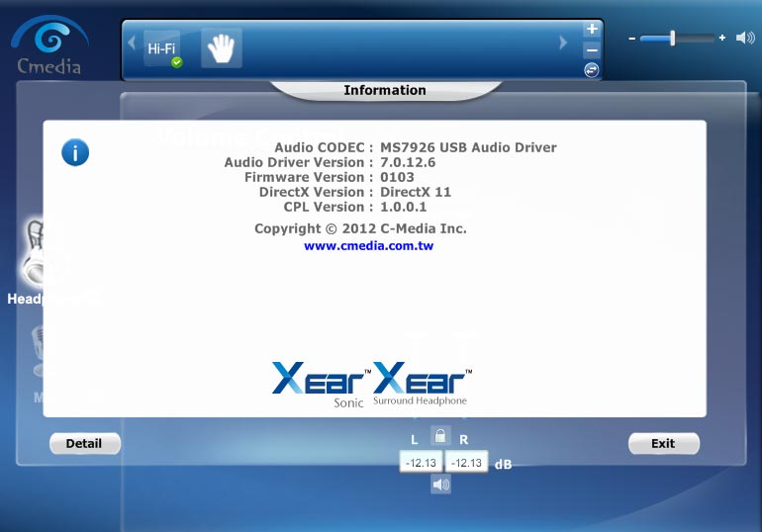Screen dimensions: 762x532
Task: Click the driver version 7.0.12.6 text
Action: [x=408, y=162]
